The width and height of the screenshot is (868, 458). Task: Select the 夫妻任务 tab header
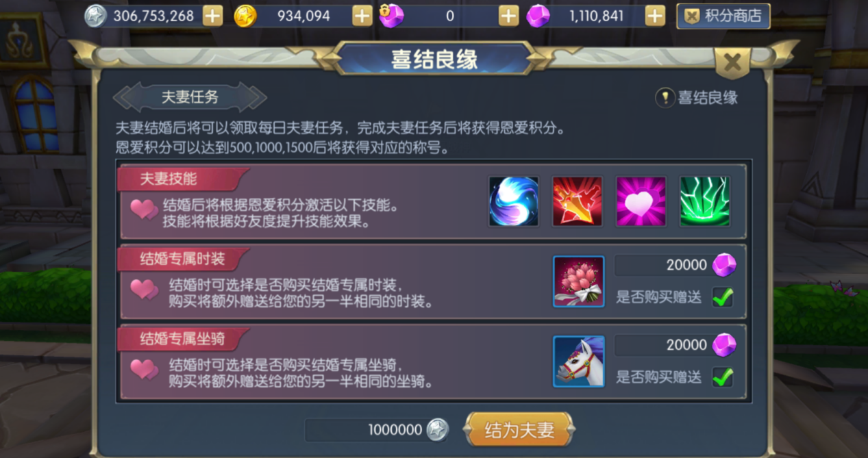click(x=190, y=97)
